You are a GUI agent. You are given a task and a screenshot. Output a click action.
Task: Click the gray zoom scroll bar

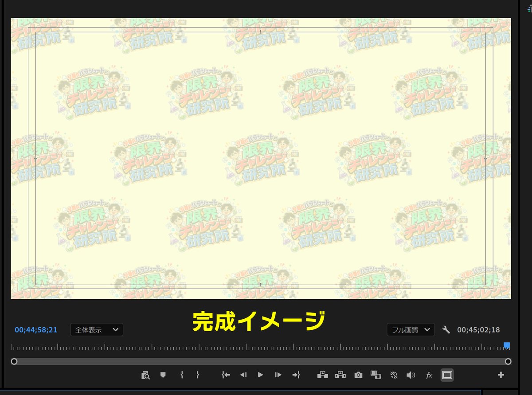pyautogui.click(x=261, y=361)
